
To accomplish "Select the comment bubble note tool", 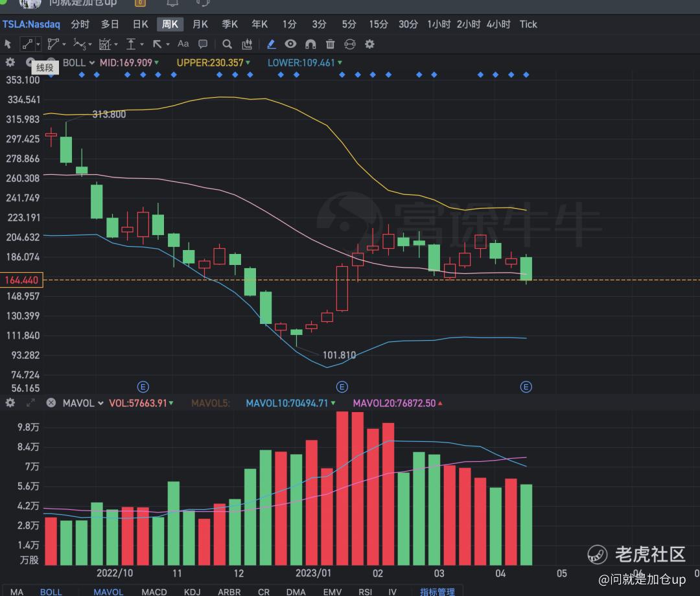I will (x=203, y=43).
